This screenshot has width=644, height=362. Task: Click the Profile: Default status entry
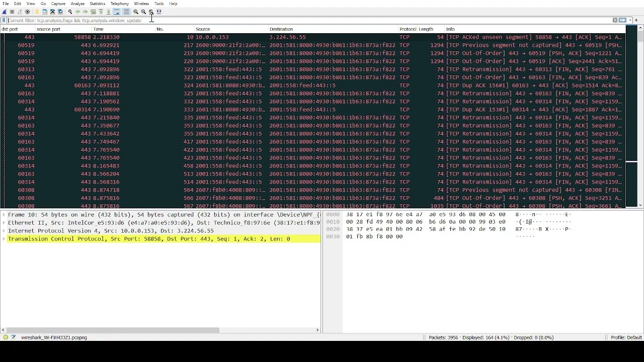coord(626,337)
